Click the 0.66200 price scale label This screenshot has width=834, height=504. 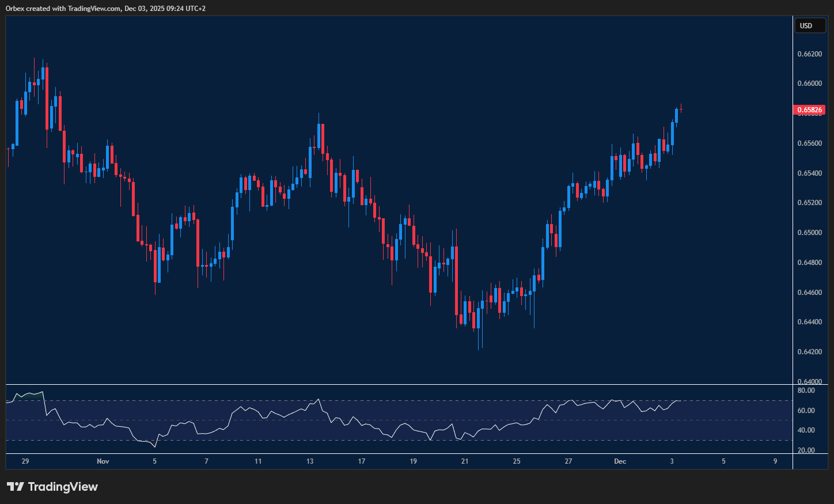pyautogui.click(x=809, y=54)
